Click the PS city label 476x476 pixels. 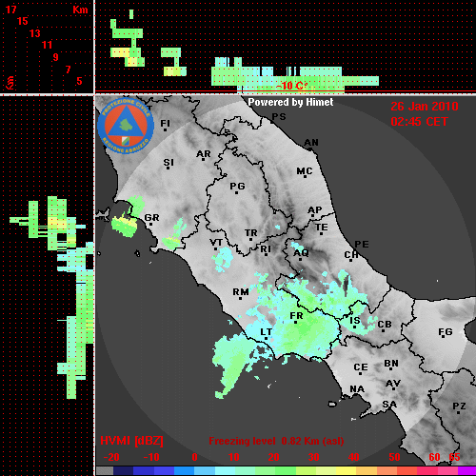[x=279, y=117]
